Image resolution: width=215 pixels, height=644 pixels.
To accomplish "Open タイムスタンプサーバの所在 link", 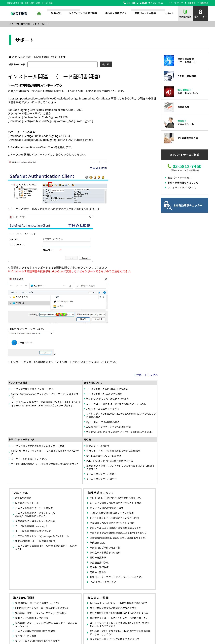I will click(101, 479).
